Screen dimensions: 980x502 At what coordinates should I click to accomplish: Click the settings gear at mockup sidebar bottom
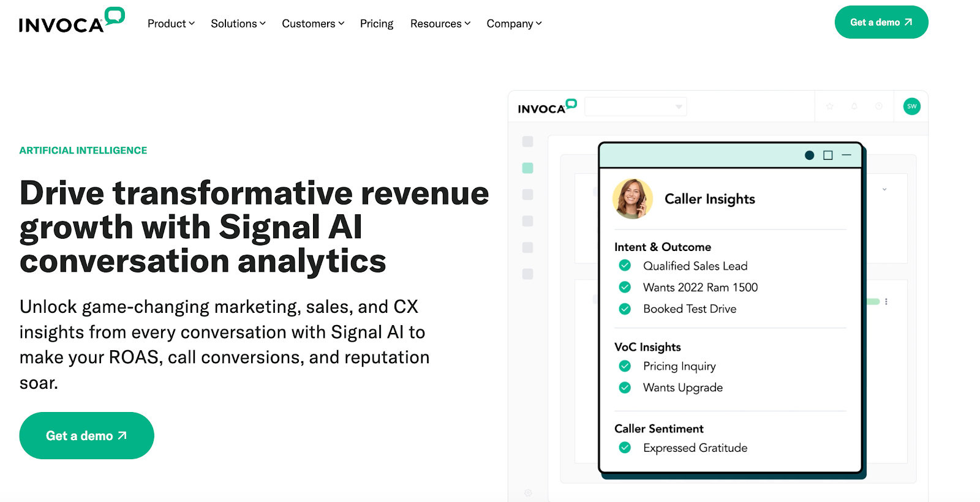click(x=528, y=492)
